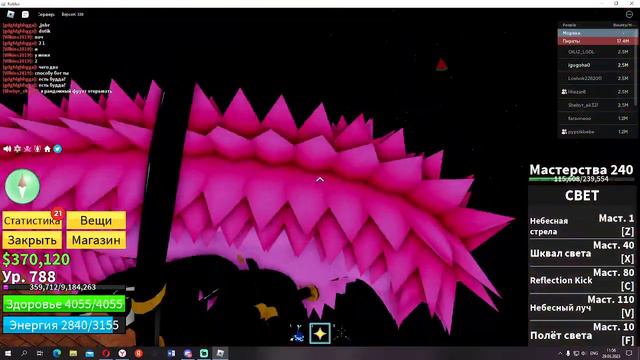640x360 pixels.
Task: Open Task View on the taskbar
Action: coord(40,353)
